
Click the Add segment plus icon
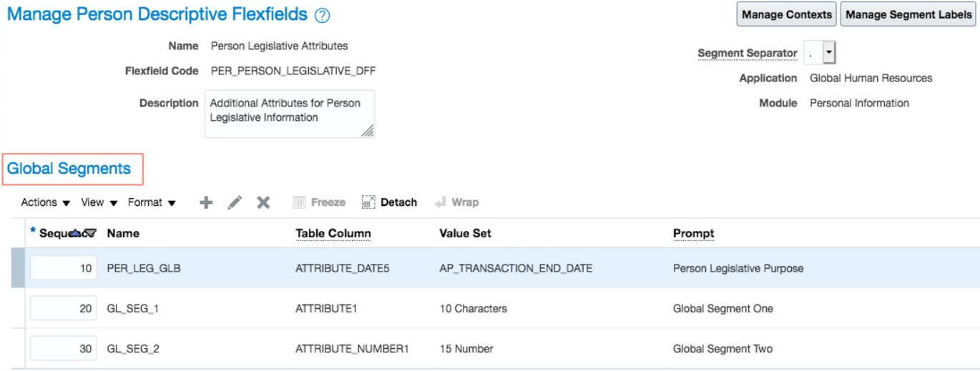tap(206, 202)
